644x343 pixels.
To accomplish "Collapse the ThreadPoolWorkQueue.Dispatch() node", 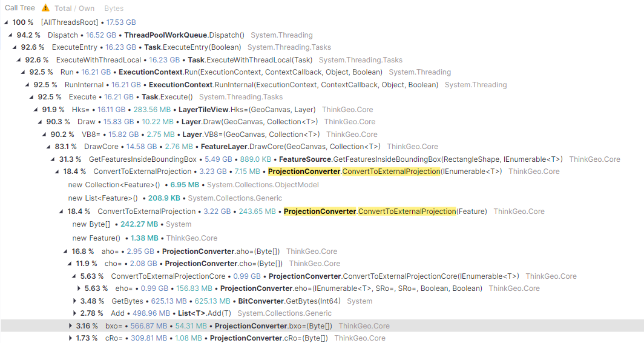I will pos(10,35).
